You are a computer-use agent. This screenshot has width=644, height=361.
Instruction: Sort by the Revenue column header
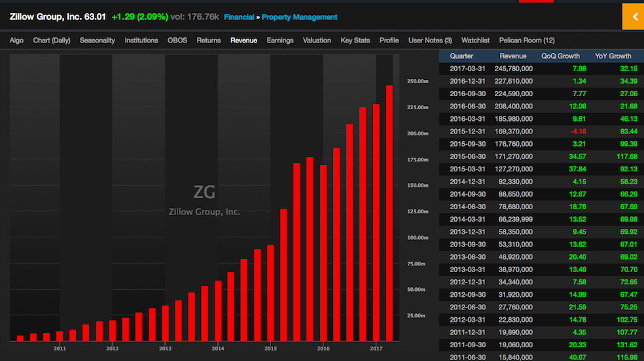[513, 56]
